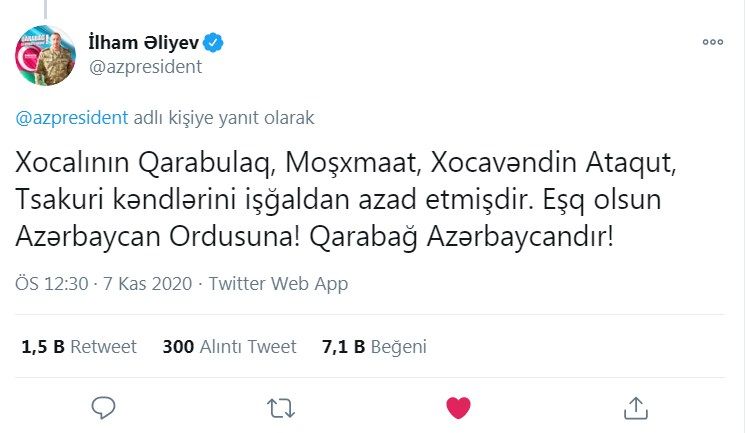The height and width of the screenshot is (433, 746).
Task: Open the three-dot more options menu
Action: pyautogui.click(x=712, y=43)
